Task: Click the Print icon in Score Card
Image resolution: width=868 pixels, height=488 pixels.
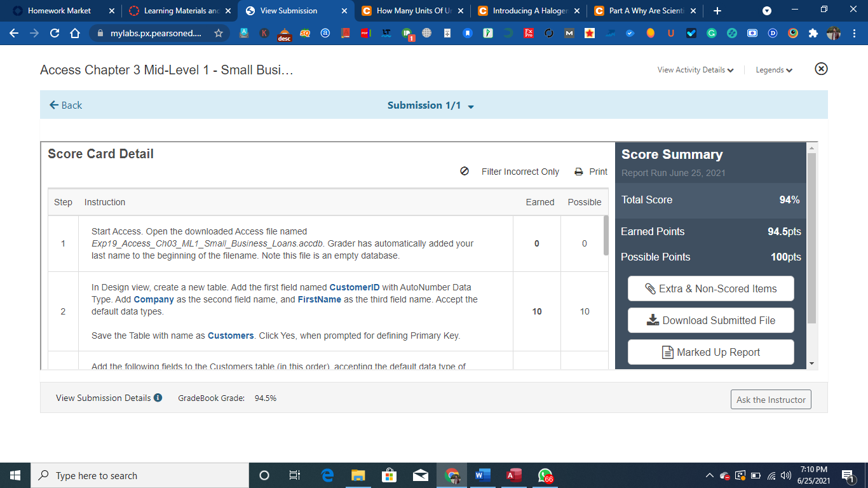Action: coord(579,172)
